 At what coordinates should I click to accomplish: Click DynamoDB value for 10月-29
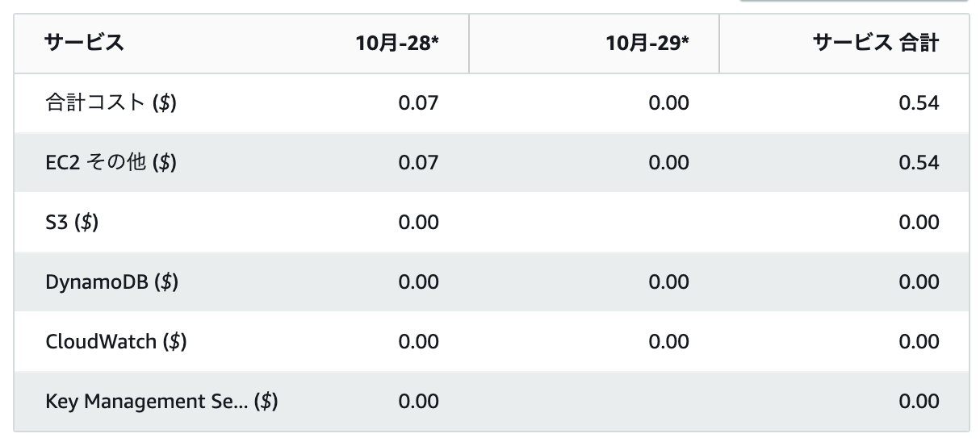point(668,282)
